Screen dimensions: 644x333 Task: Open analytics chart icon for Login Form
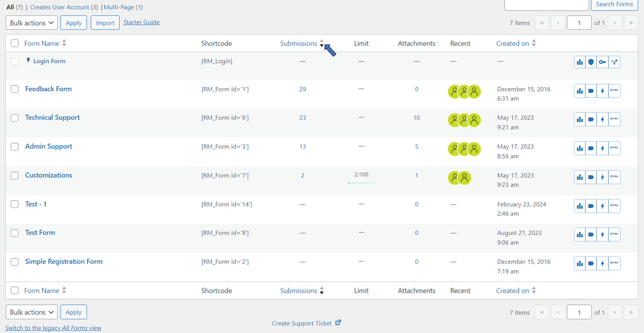click(580, 62)
